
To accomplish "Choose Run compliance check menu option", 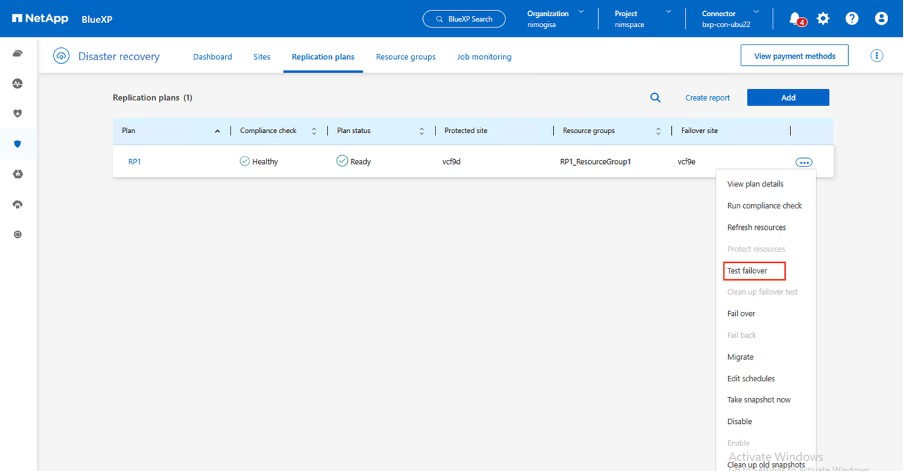I will coord(764,206).
